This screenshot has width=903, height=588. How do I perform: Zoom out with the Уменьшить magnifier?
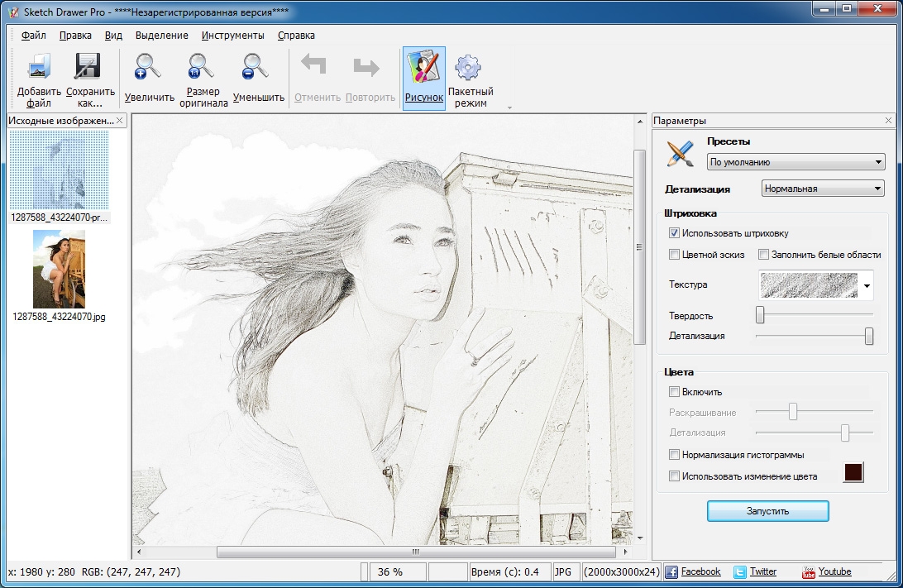[256, 67]
